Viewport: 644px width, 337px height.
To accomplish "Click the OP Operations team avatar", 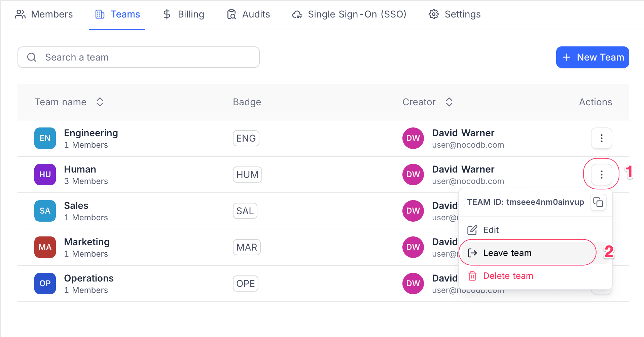I will click(45, 284).
